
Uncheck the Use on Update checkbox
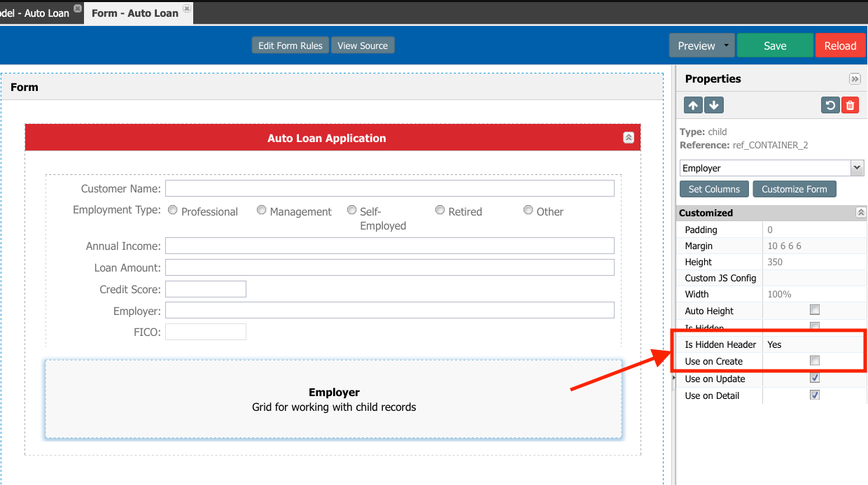pyautogui.click(x=814, y=378)
